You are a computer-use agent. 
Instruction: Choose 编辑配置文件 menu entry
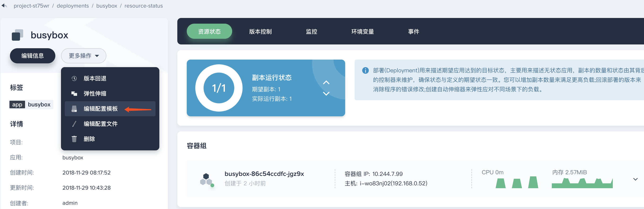(x=110, y=124)
